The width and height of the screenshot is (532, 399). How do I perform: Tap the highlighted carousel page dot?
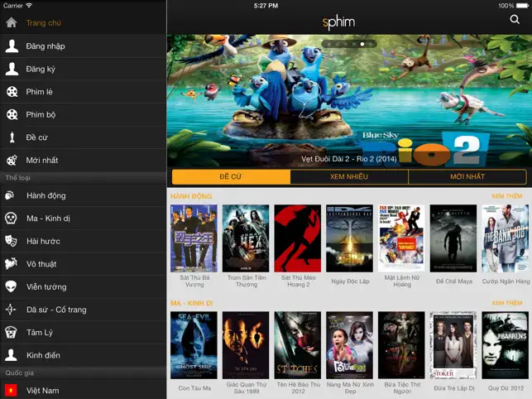[x=362, y=44]
